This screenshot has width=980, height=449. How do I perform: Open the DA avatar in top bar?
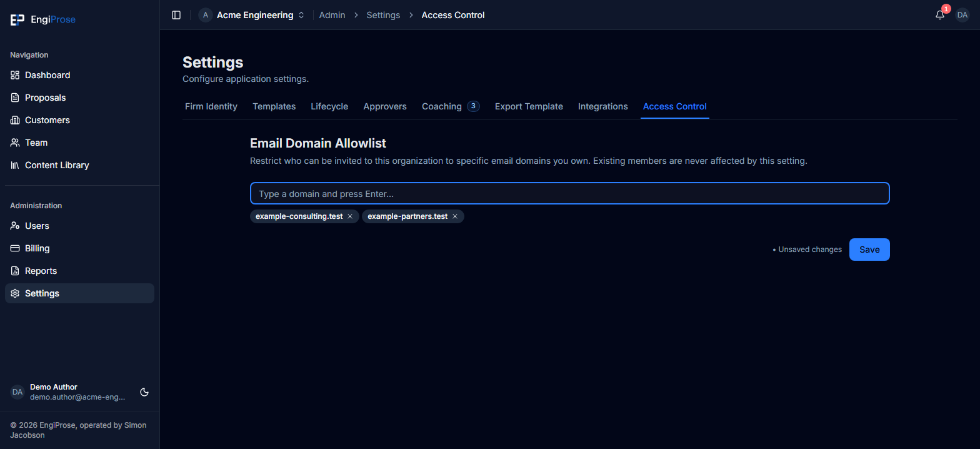point(962,15)
